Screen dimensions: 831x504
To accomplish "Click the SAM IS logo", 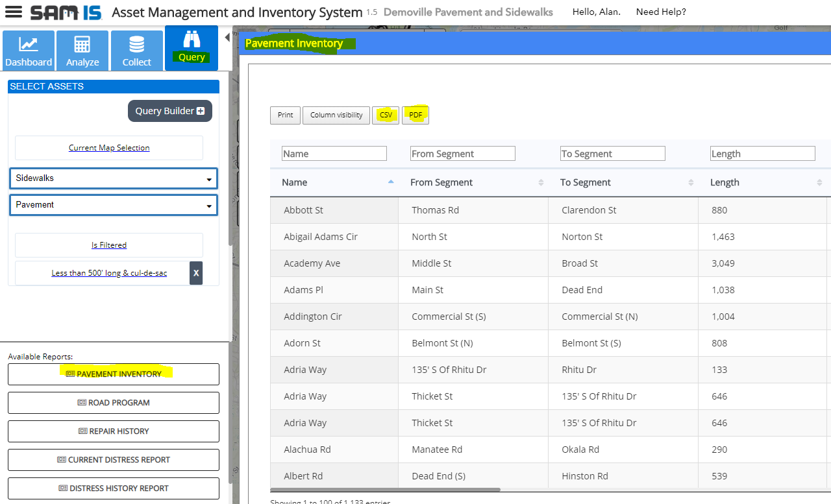I will (66, 12).
